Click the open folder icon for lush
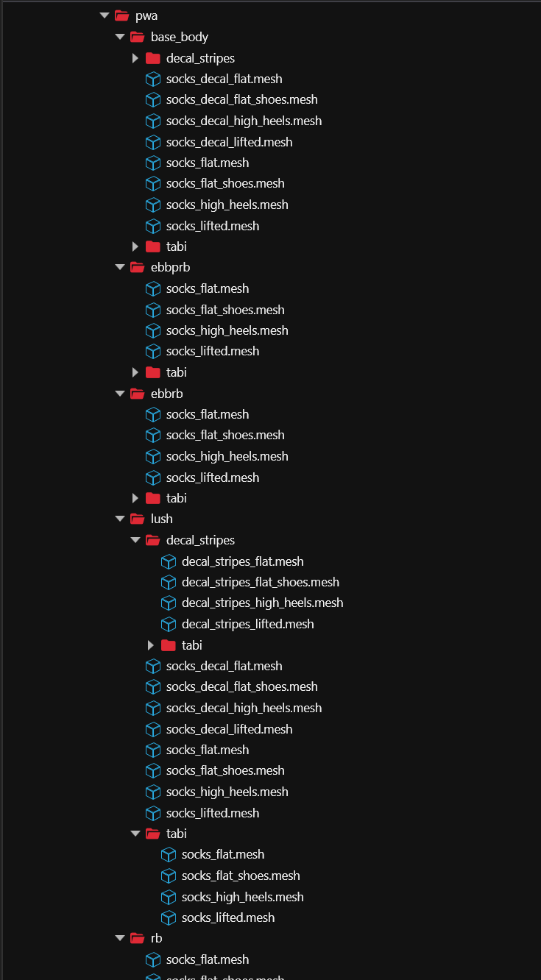The width and height of the screenshot is (541, 980). click(x=137, y=519)
